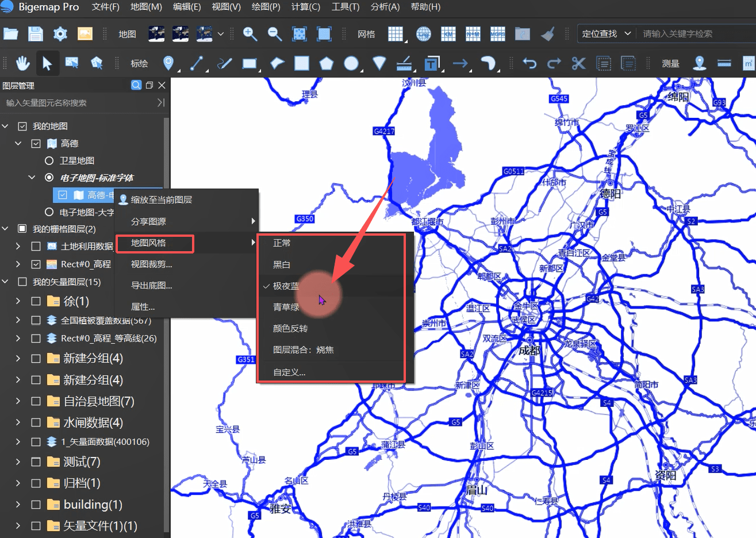Select the 电子地图-大字 radio button
Screen dimensions: 756x538
click(49, 212)
